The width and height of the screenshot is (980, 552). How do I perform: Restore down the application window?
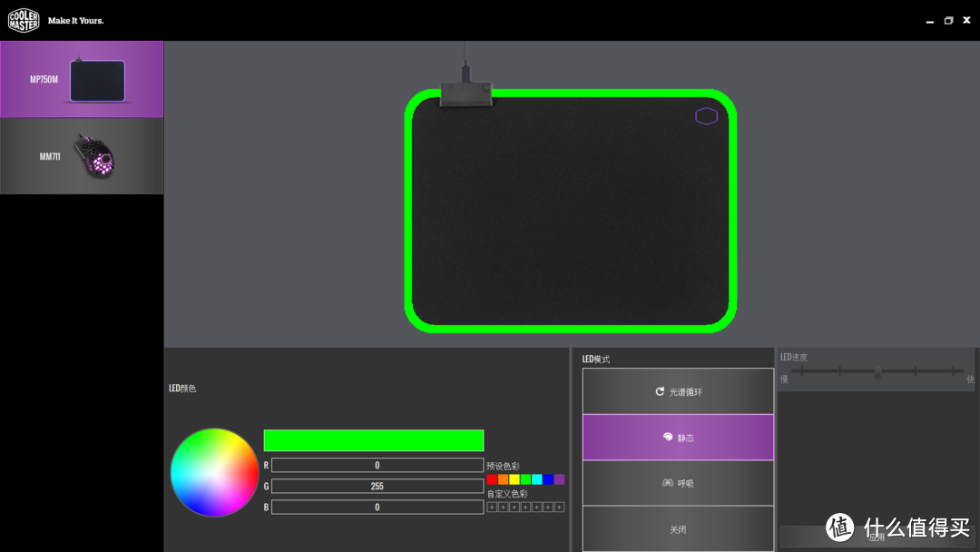pos(948,21)
